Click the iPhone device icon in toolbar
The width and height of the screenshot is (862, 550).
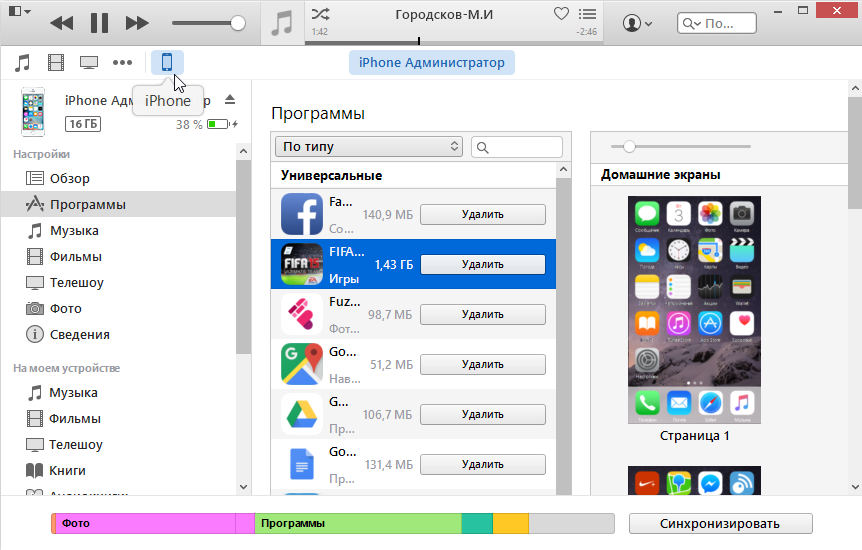point(167,62)
